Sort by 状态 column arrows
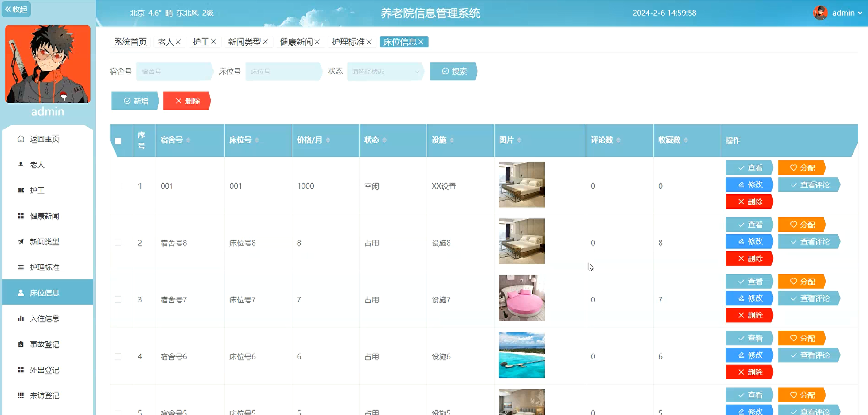 (384, 140)
